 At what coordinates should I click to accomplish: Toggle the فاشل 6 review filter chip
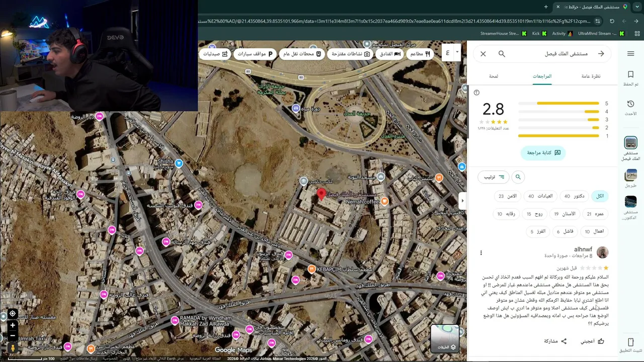point(565,231)
